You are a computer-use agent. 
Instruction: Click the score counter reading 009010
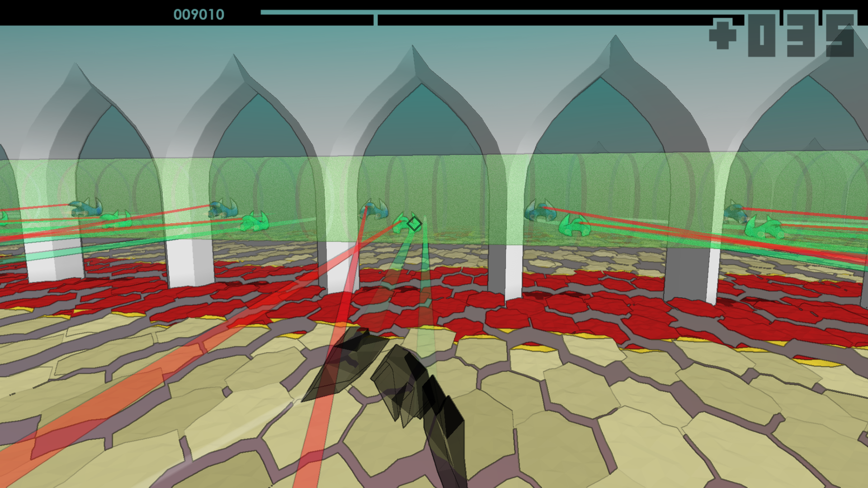point(199,14)
